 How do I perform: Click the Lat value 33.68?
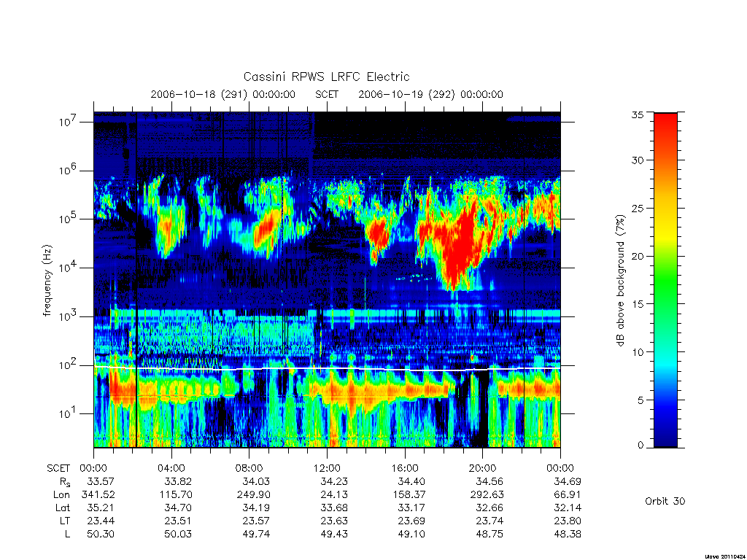(334, 507)
